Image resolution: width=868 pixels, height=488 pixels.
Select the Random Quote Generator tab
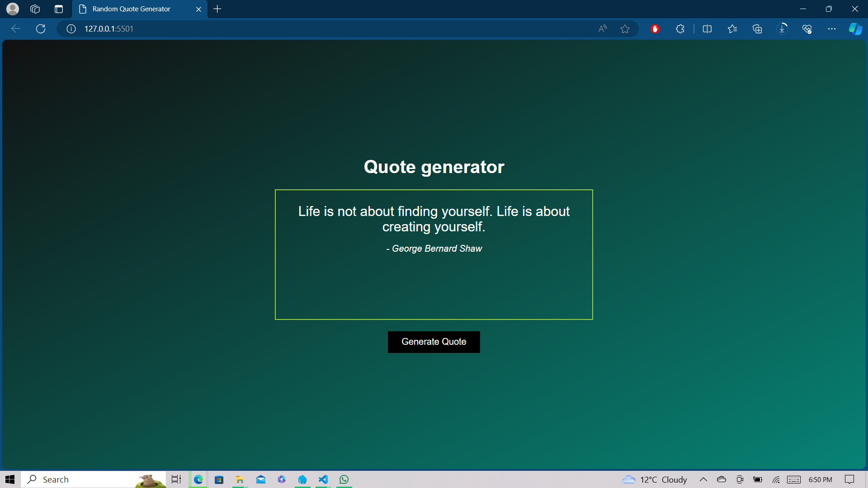[131, 9]
